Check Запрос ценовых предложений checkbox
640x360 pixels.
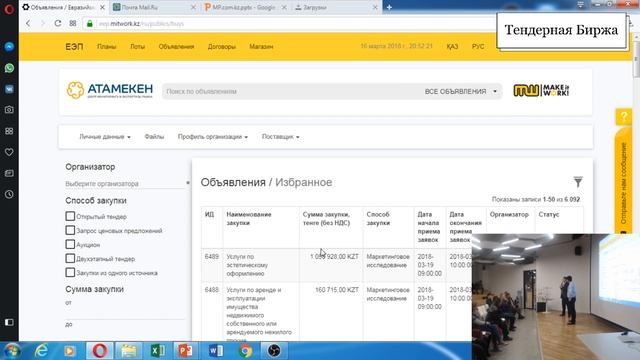coord(70,230)
